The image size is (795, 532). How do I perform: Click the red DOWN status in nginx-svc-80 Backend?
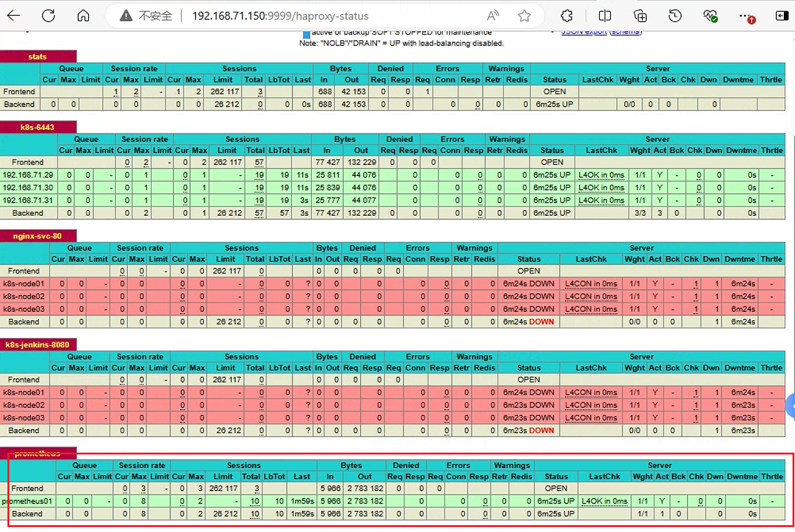tap(541, 322)
